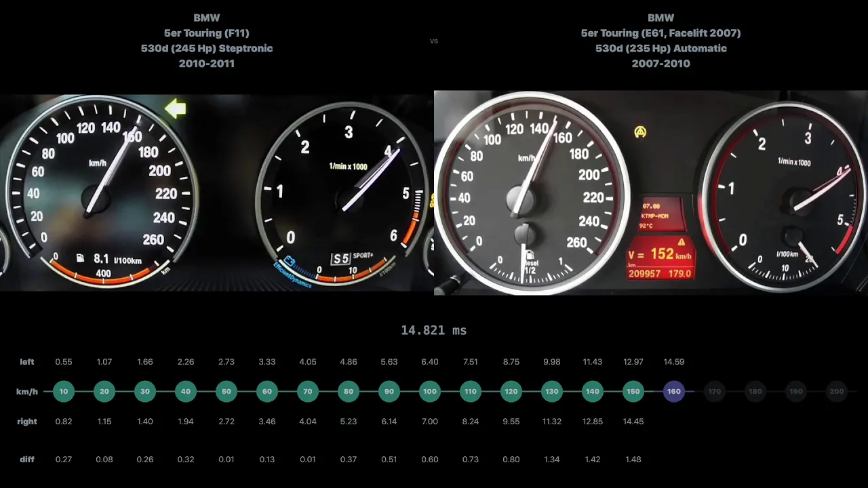Image resolution: width=868 pixels, height=488 pixels.
Task: Click the '530d (245 Hp) Steptronic' line
Action: pyautogui.click(x=207, y=48)
